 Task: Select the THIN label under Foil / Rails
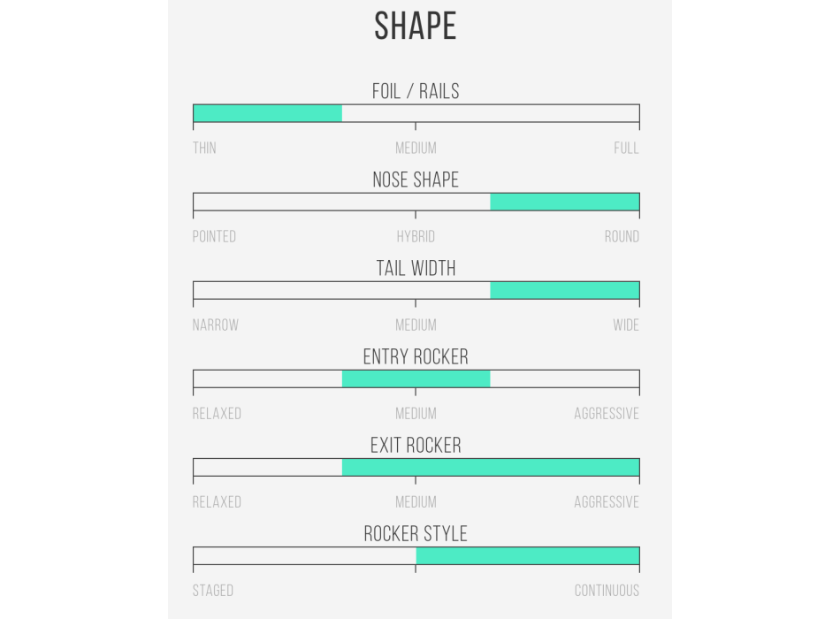click(x=204, y=148)
